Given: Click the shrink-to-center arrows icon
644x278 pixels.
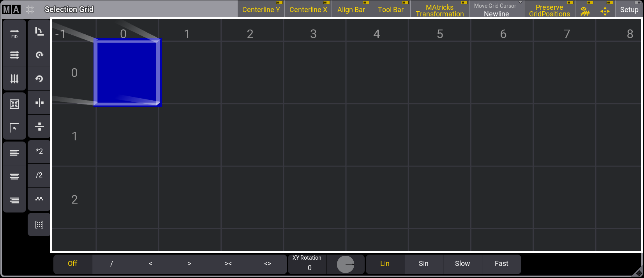Looking at the screenshot, I should click(x=14, y=104).
